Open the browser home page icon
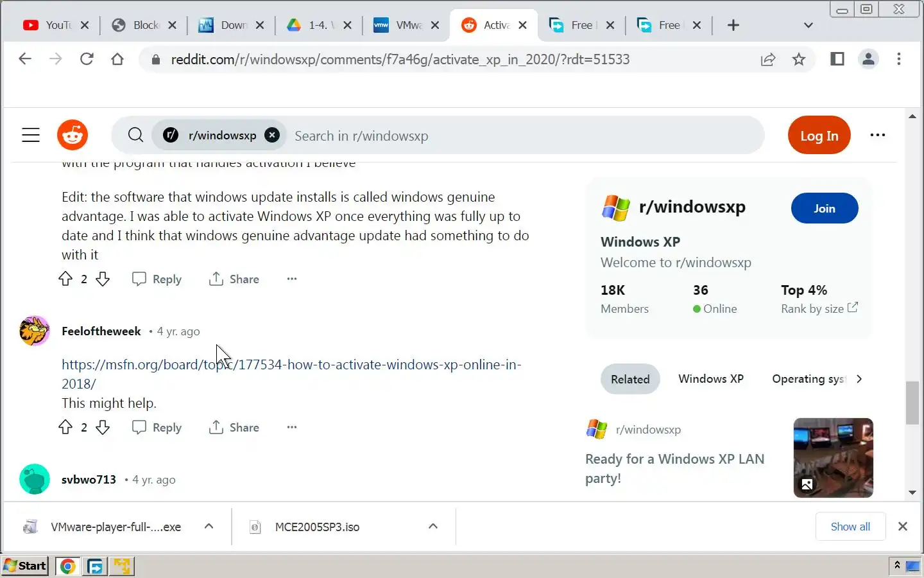924x578 pixels. point(117,59)
